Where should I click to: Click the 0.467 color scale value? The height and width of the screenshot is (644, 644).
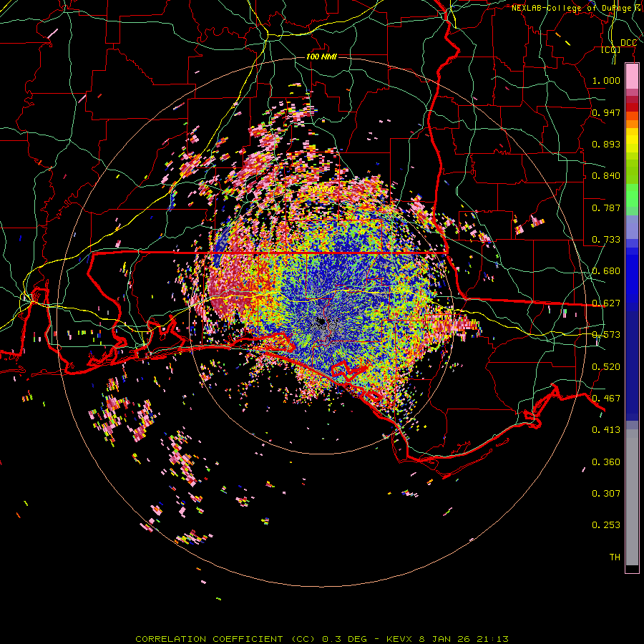click(x=606, y=399)
